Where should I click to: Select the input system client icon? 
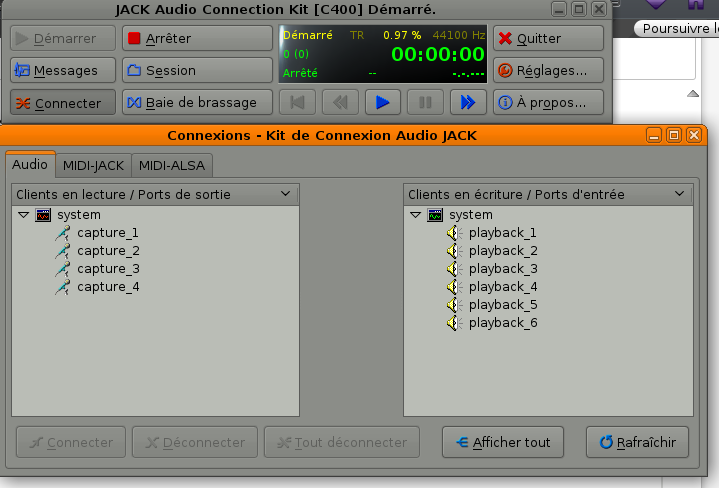click(435, 215)
